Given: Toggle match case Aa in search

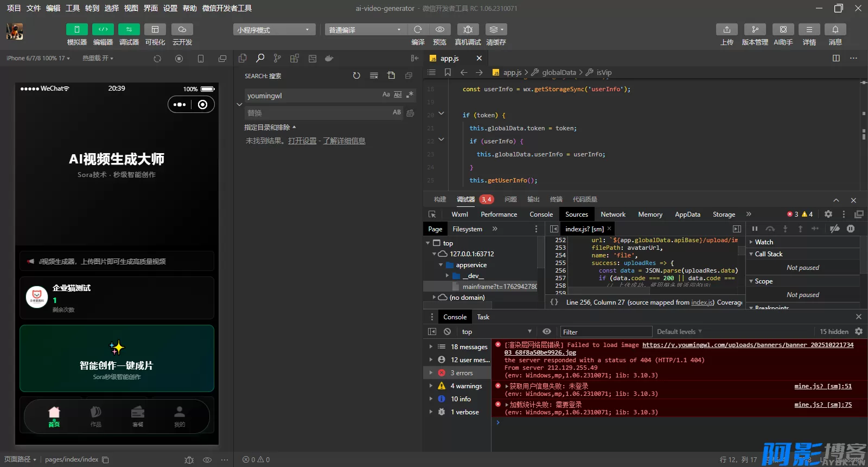Looking at the screenshot, I should pos(386,95).
